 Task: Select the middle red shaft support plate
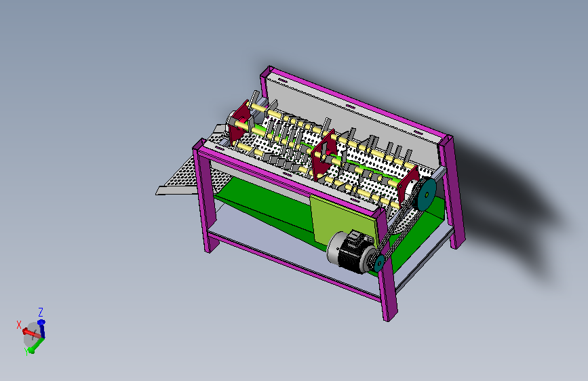[324, 156]
